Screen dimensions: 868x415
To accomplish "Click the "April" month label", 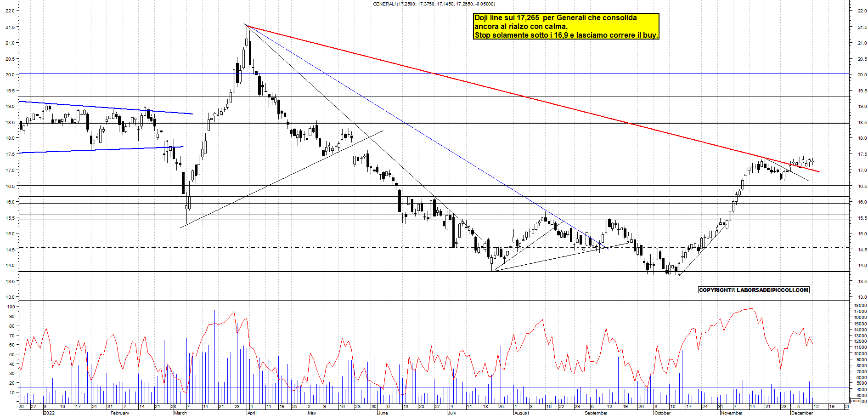I will point(252,413).
